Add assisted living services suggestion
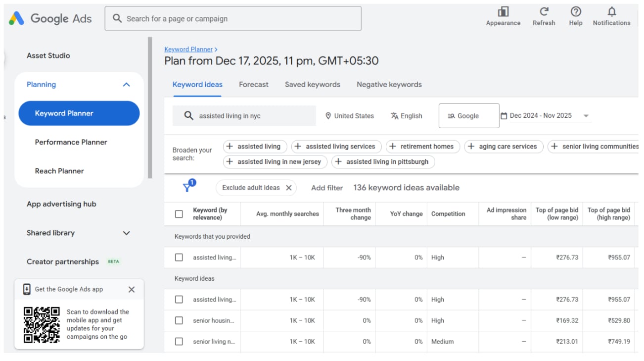The width and height of the screenshot is (644, 361). (336, 147)
